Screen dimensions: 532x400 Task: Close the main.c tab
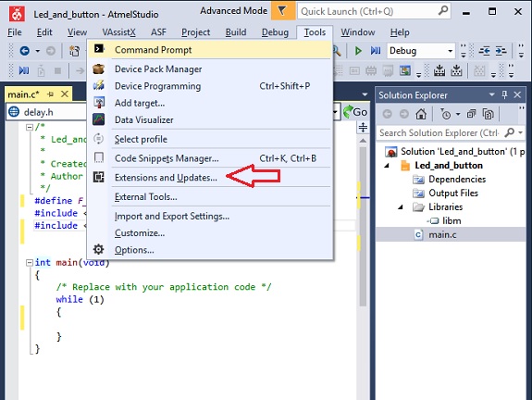coord(65,94)
